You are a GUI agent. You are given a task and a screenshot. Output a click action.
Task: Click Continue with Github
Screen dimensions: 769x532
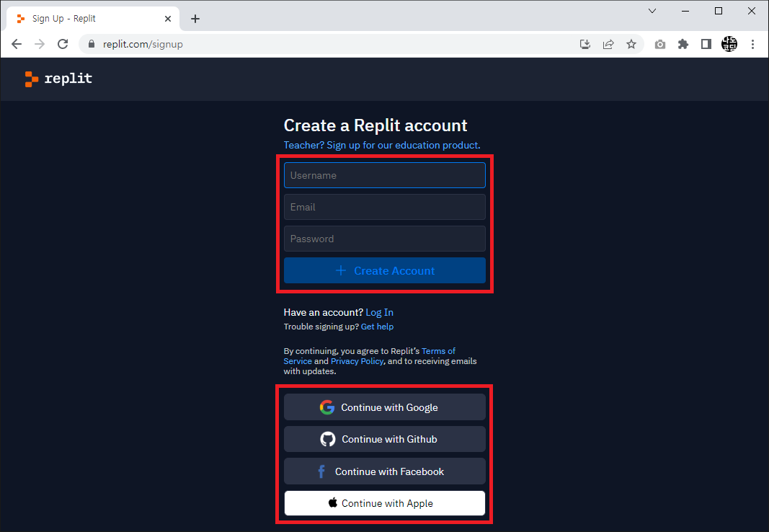coord(385,439)
